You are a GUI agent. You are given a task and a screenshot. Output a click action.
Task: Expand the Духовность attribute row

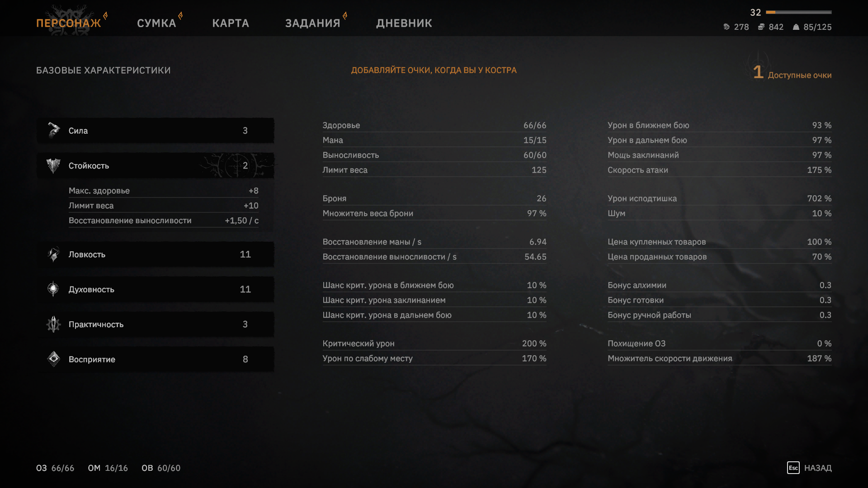point(156,289)
